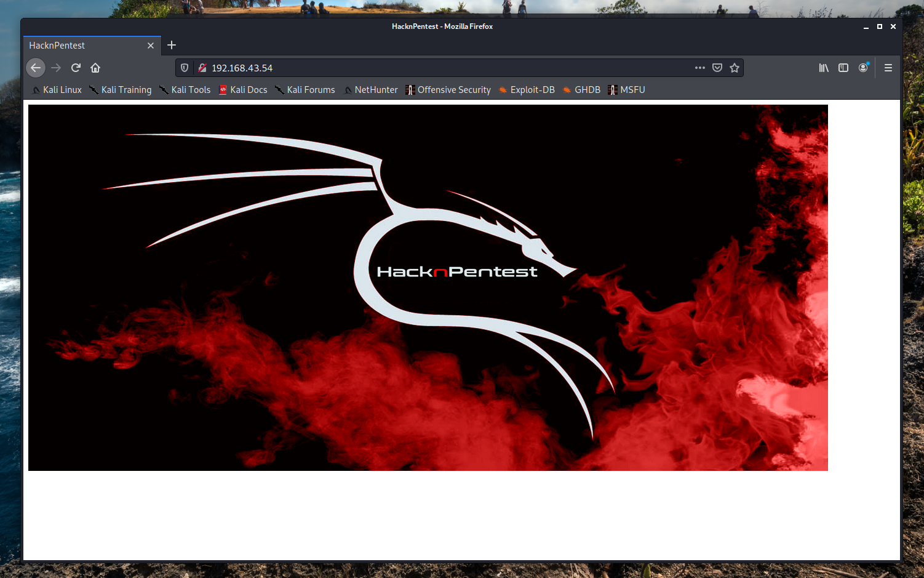This screenshot has width=924, height=578.
Task: Open Kali Docs bookmark
Action: [243, 90]
